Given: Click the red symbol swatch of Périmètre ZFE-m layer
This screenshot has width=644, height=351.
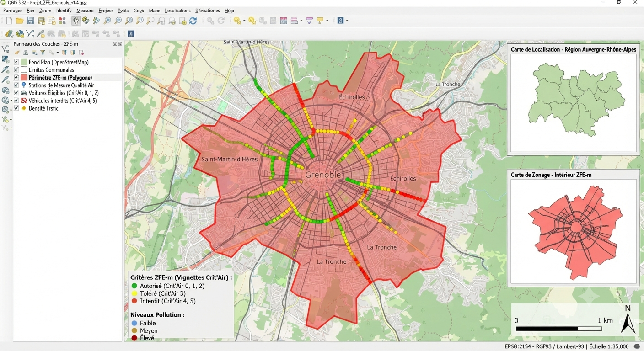Looking at the screenshot, I should pyautogui.click(x=24, y=78).
